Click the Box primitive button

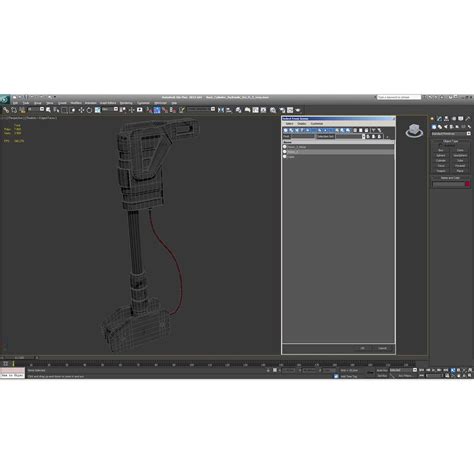pyautogui.click(x=441, y=150)
